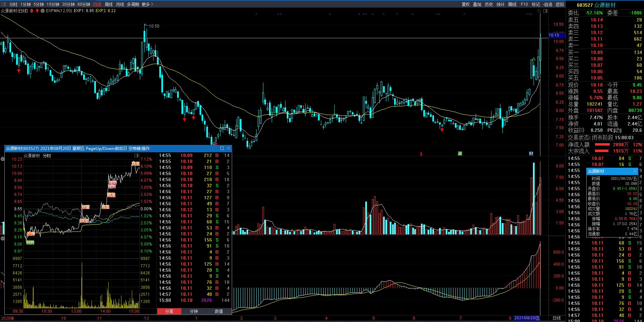Click the 15:00 closing trade row in the popup
The width and height of the screenshot is (644, 322).
[195, 300]
